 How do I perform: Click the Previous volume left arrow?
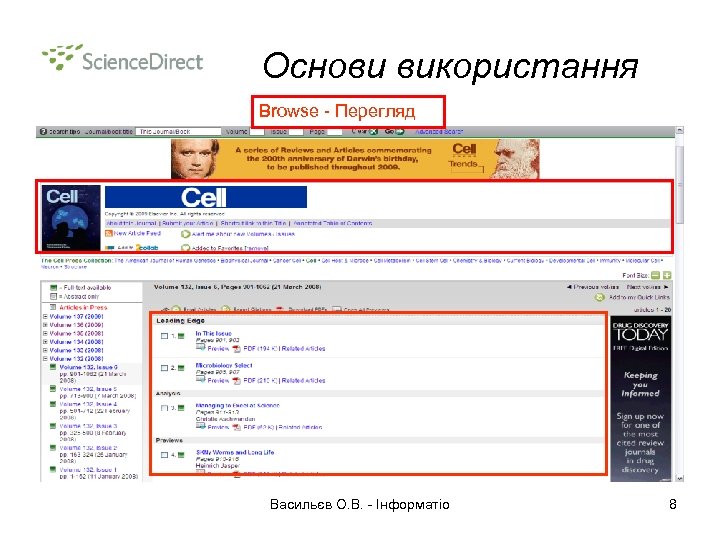[569, 287]
